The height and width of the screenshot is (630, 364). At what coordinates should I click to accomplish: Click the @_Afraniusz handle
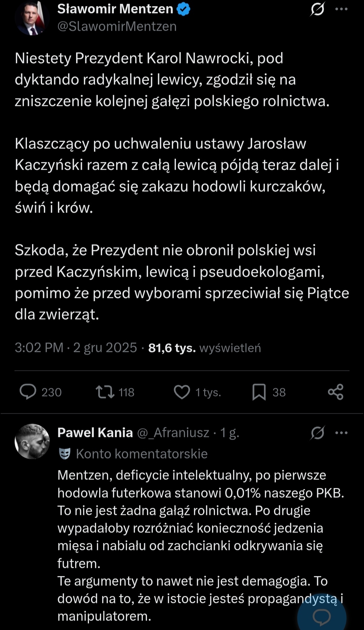coord(173,433)
